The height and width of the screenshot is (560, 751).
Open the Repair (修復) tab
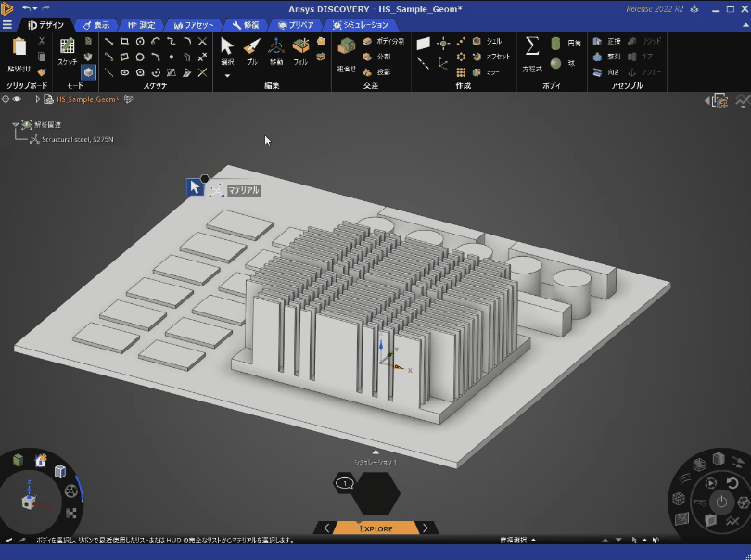point(245,25)
